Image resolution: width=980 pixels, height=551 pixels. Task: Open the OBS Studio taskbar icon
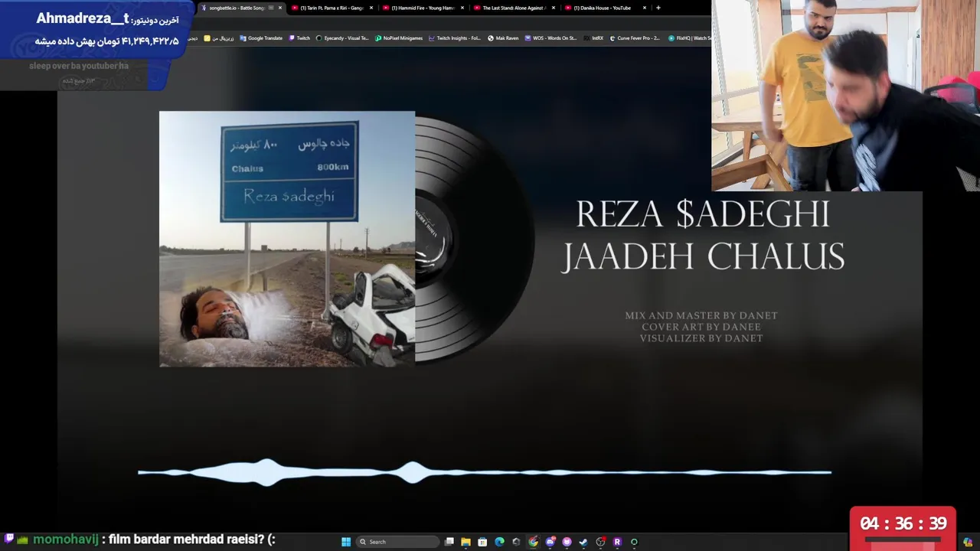pos(600,542)
